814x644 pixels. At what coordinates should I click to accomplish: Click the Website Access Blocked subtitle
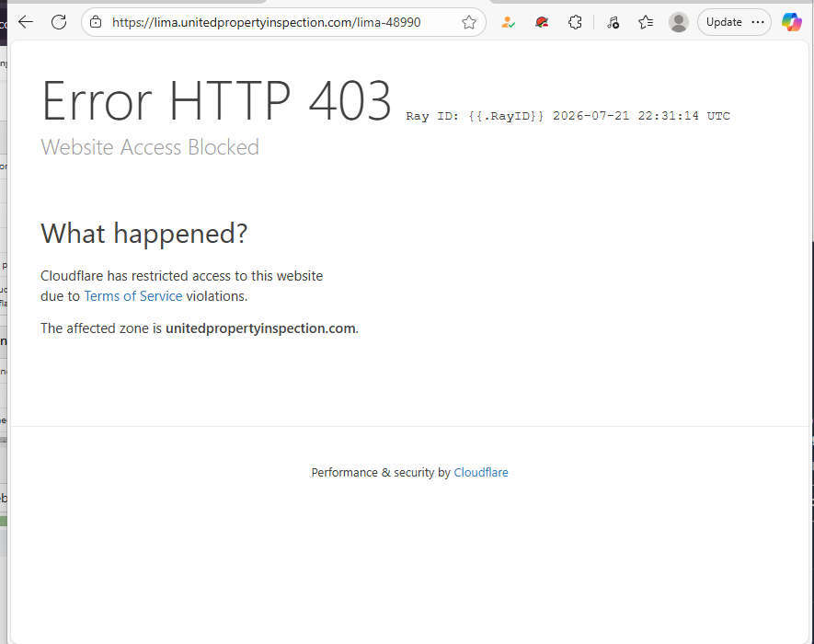coord(150,147)
